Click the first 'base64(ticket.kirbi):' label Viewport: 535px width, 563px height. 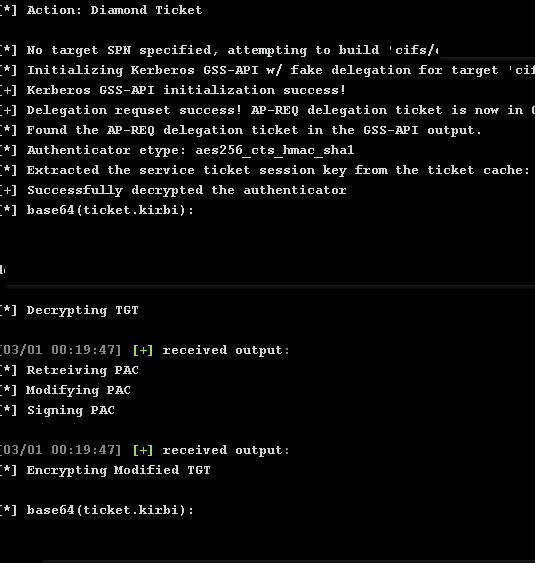(110, 210)
